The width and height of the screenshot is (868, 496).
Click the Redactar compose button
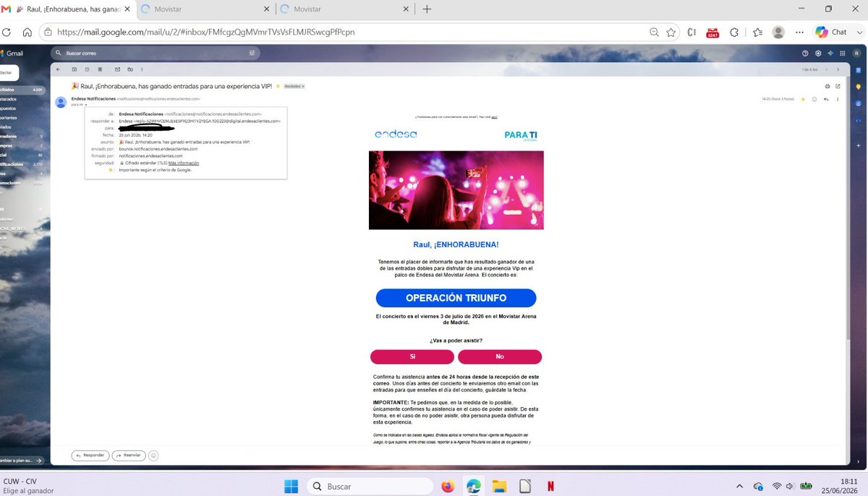point(9,73)
